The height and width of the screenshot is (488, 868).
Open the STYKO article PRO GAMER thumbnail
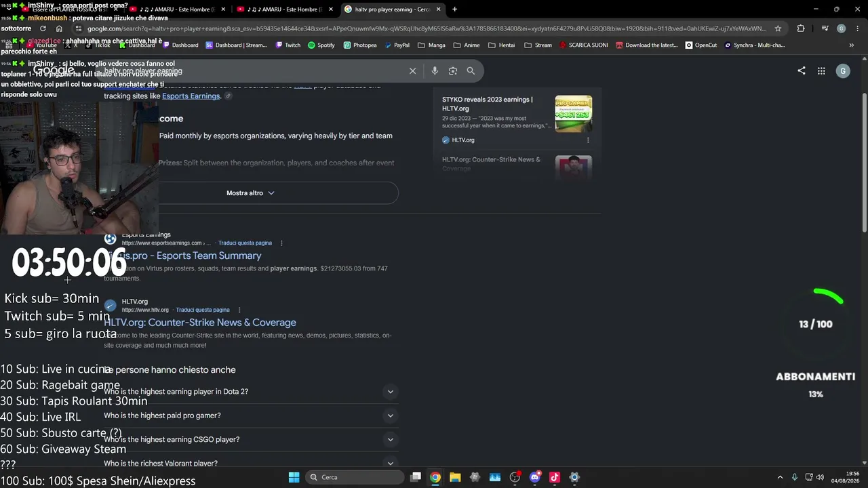[574, 114]
